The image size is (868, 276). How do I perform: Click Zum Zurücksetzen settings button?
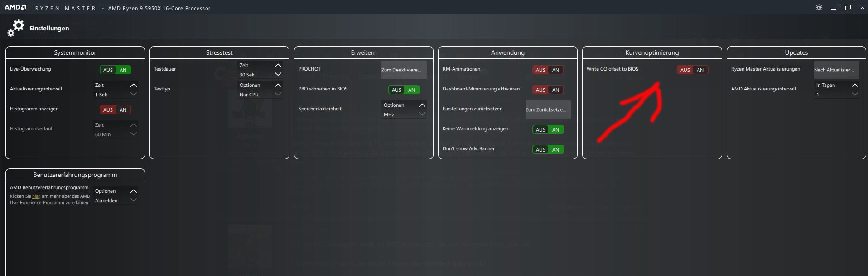pos(548,109)
